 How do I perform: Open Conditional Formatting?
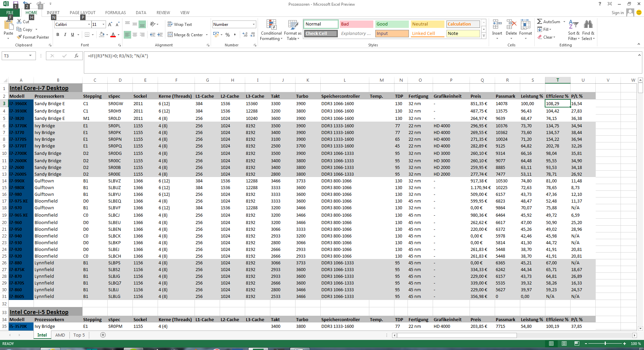[271, 30]
